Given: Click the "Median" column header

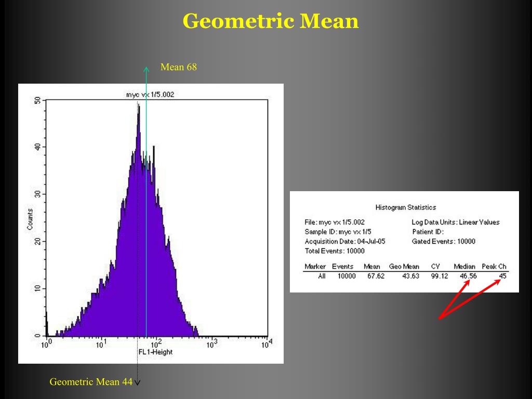Looking at the screenshot, I should click(x=464, y=267).
